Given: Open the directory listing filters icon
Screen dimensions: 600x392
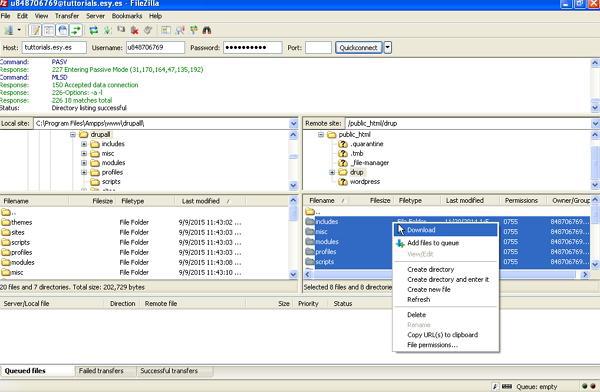Looking at the screenshot, I should pos(166,30).
